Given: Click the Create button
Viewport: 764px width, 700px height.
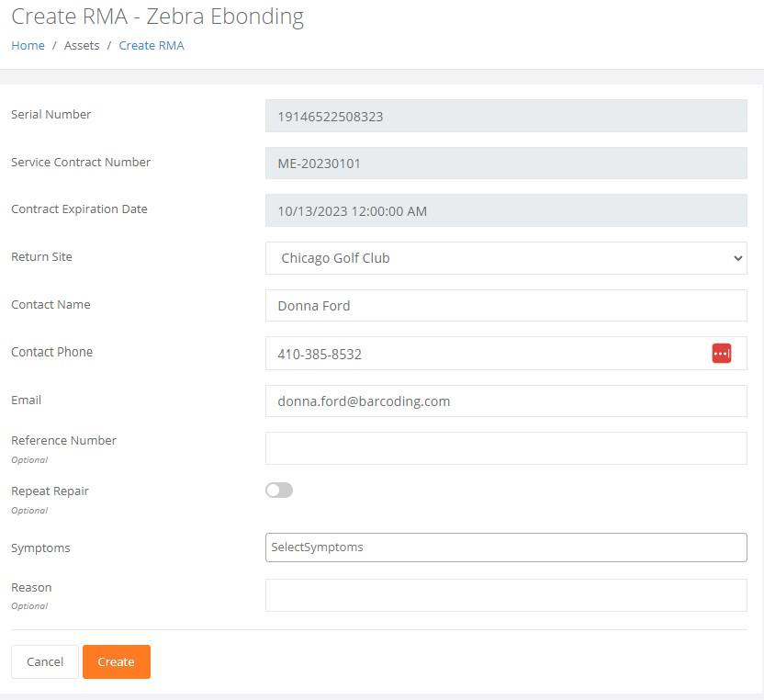Looking at the screenshot, I should point(117,661).
